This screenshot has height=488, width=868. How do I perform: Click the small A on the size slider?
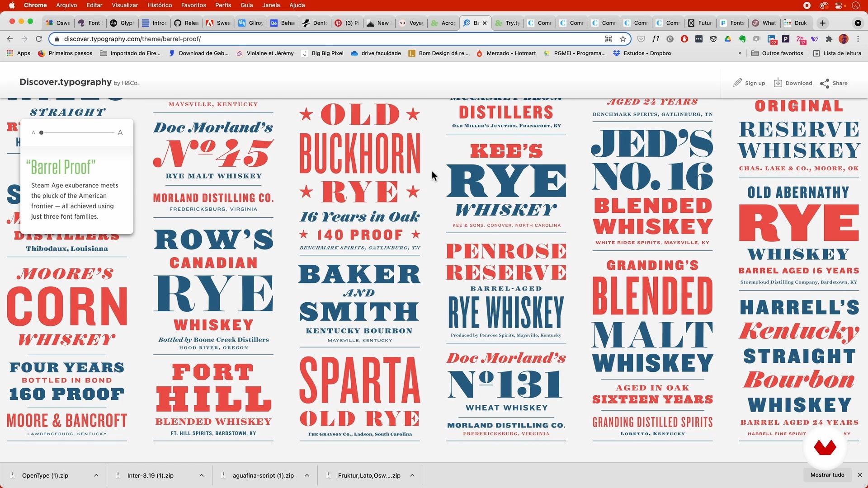click(x=33, y=132)
